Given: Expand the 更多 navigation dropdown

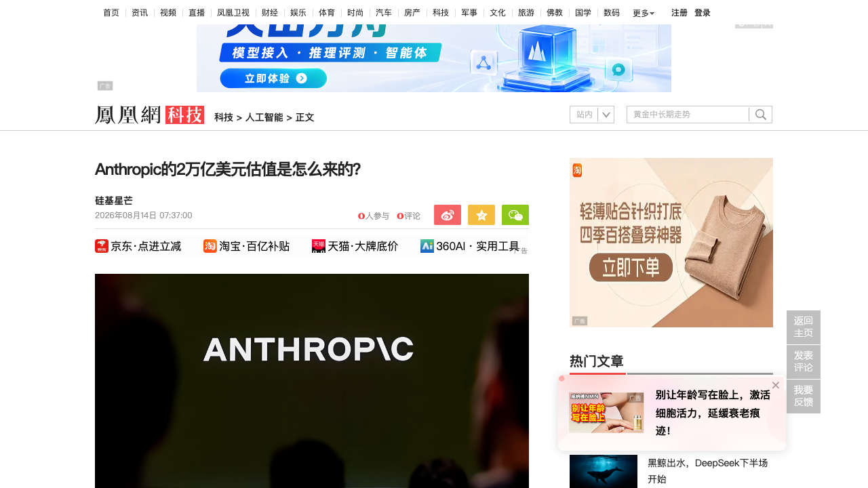Looking at the screenshot, I should [644, 13].
